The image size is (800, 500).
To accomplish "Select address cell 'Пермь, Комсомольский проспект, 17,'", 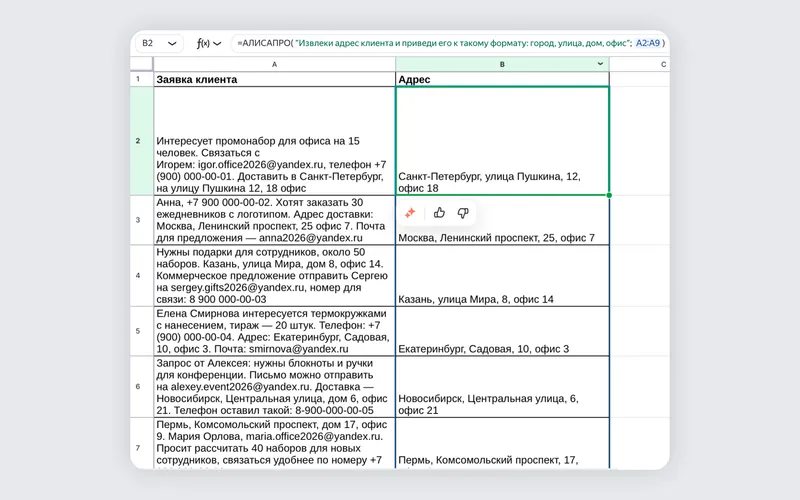I will pos(502,443).
